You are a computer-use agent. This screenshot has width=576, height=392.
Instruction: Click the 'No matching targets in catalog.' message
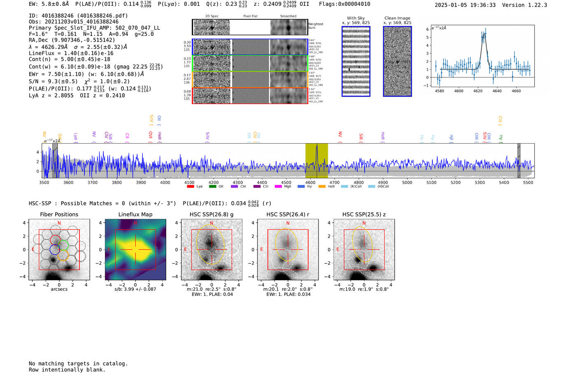[x=78, y=364]
